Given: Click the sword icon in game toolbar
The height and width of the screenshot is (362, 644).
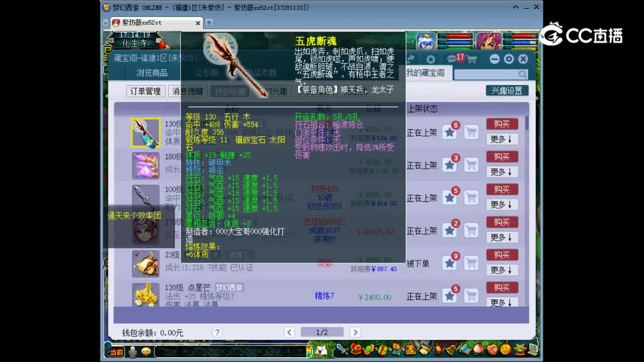Looking at the screenshot, I should 343,349.
